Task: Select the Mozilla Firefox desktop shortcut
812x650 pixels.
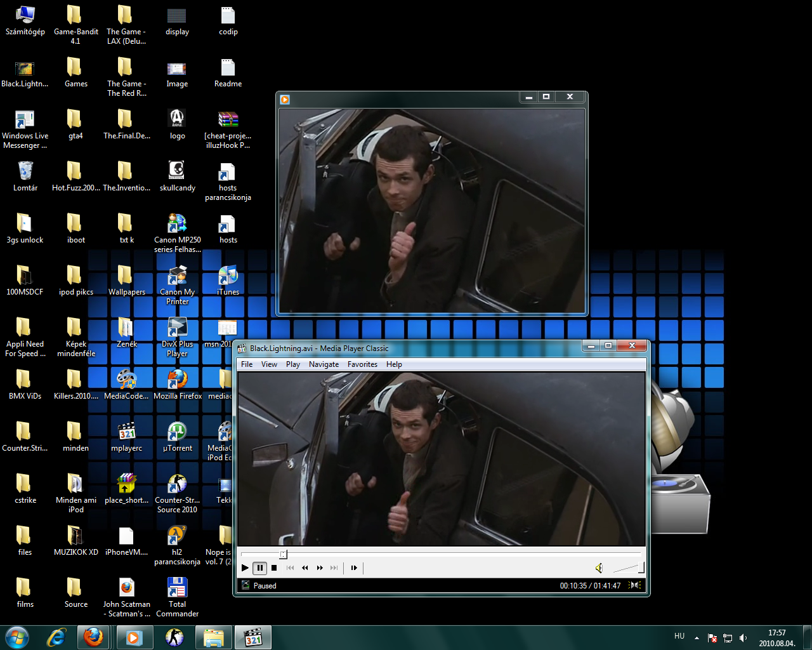Action: [178, 385]
